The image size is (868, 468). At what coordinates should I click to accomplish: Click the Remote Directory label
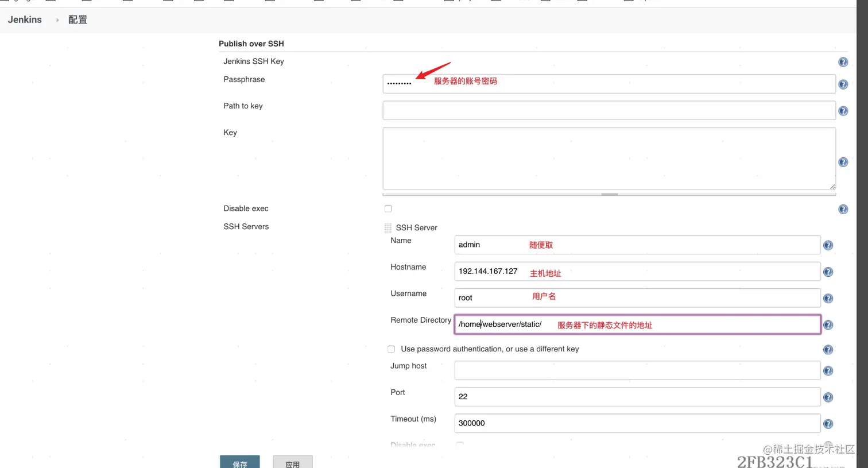click(421, 320)
